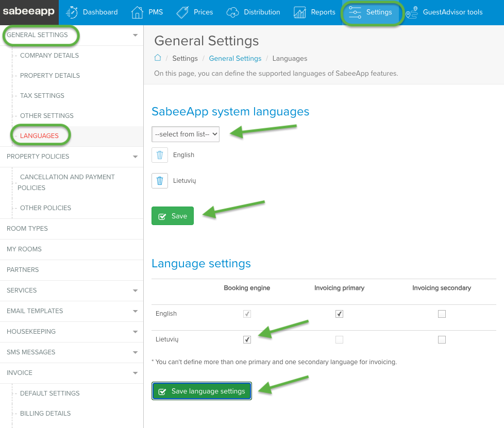Delete English using its trash icon
504x428 pixels.
[160, 155]
